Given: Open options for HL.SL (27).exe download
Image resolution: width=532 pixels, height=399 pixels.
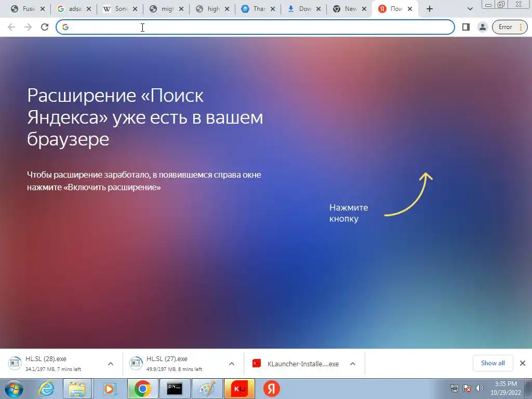Looking at the screenshot, I should (x=232, y=364).
